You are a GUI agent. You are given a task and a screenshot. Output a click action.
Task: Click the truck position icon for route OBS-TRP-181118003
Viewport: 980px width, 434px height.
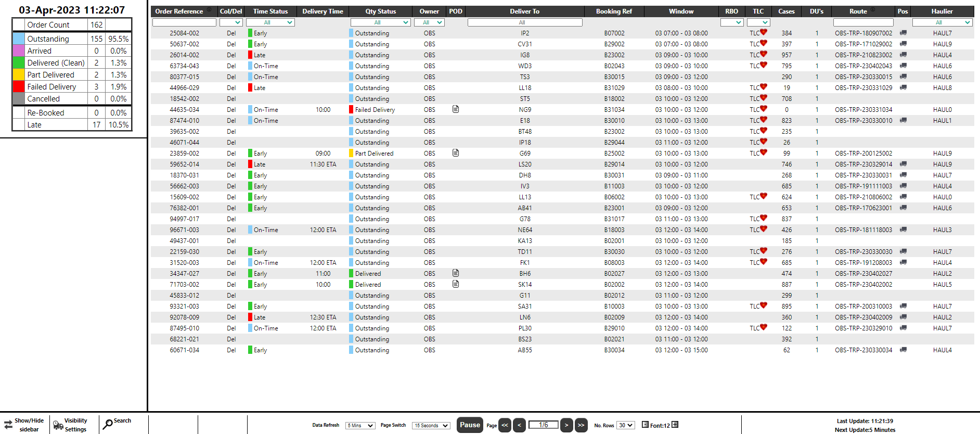[903, 229]
